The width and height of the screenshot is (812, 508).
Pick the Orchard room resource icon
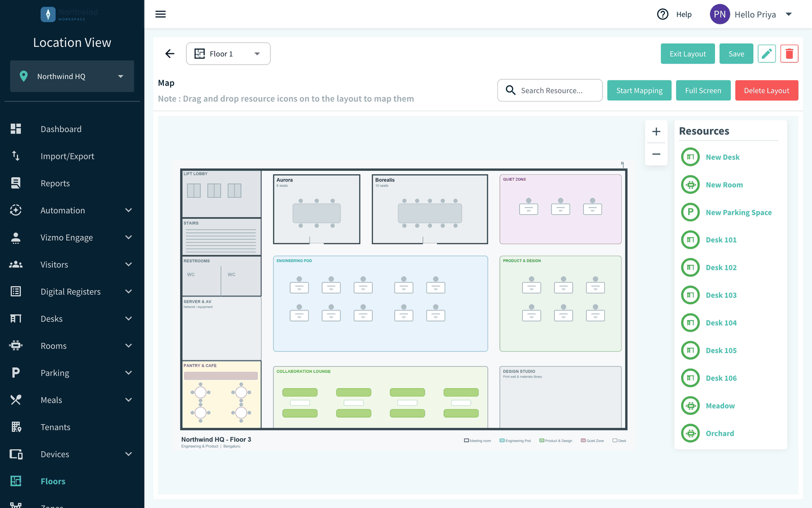(690, 433)
